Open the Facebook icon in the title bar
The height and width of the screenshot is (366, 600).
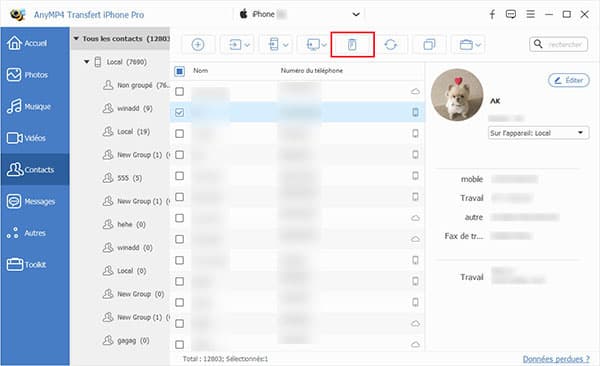coord(492,15)
